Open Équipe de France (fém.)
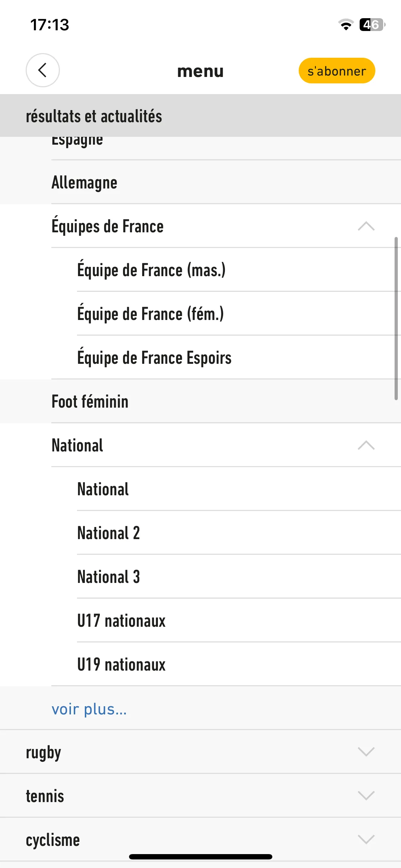Screen dimensions: 401x868 150,314
